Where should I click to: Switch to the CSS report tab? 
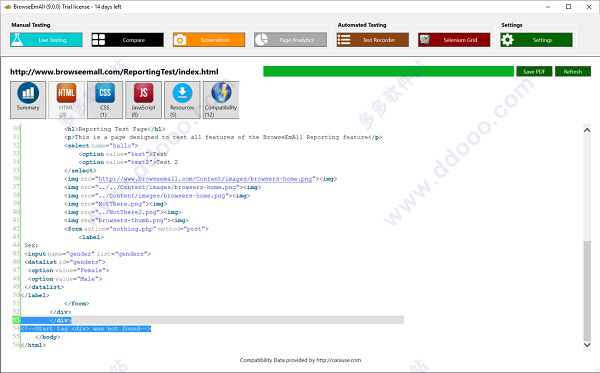(x=105, y=100)
